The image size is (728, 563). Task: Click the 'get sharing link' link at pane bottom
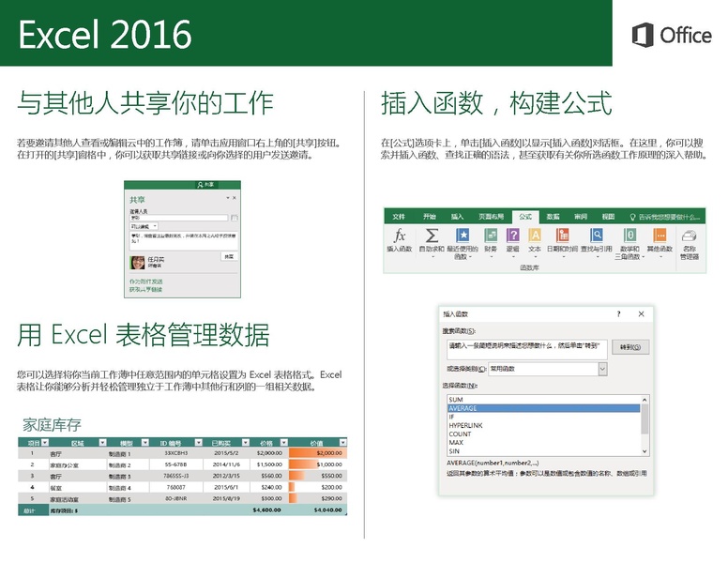pos(145,289)
